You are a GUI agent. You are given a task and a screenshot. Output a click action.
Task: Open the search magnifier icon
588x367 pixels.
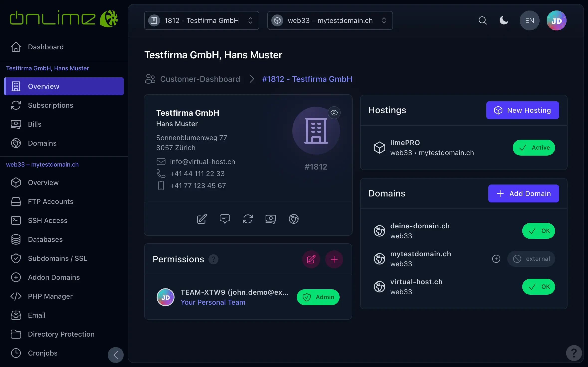coord(483,20)
